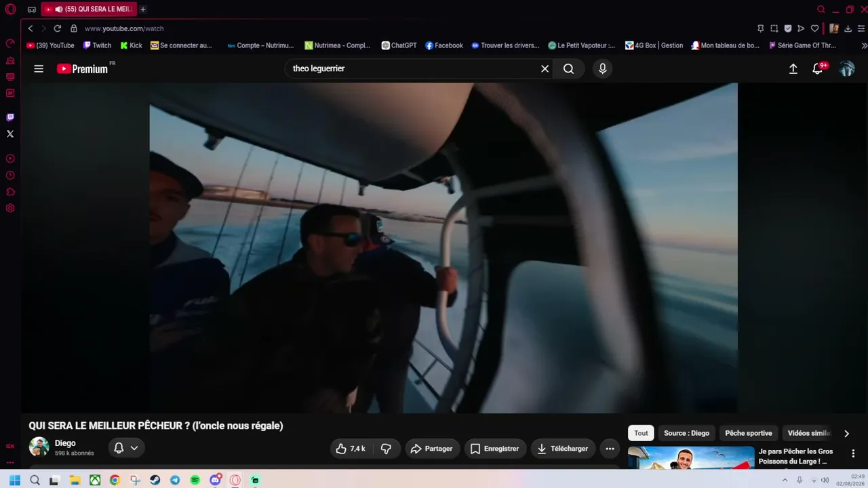Open "Je pars Pêcher les Gros Poissons" title

pos(796,456)
